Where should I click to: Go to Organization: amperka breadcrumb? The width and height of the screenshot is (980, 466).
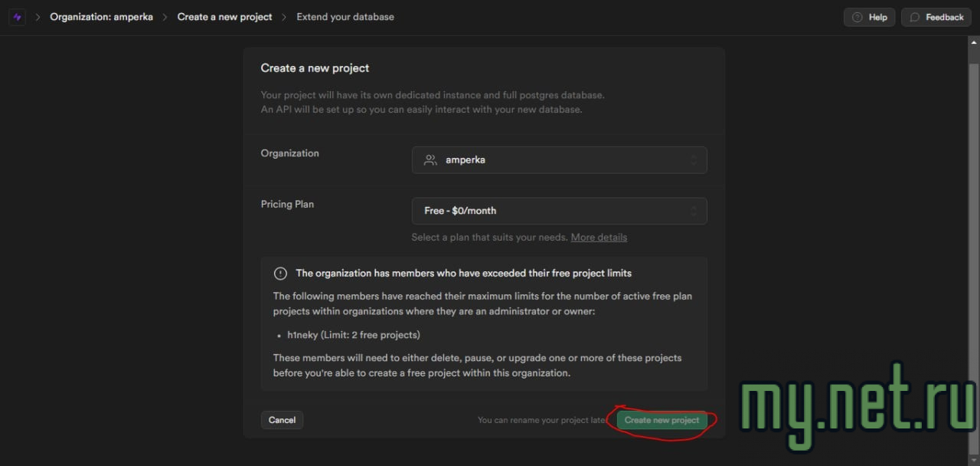(101, 17)
